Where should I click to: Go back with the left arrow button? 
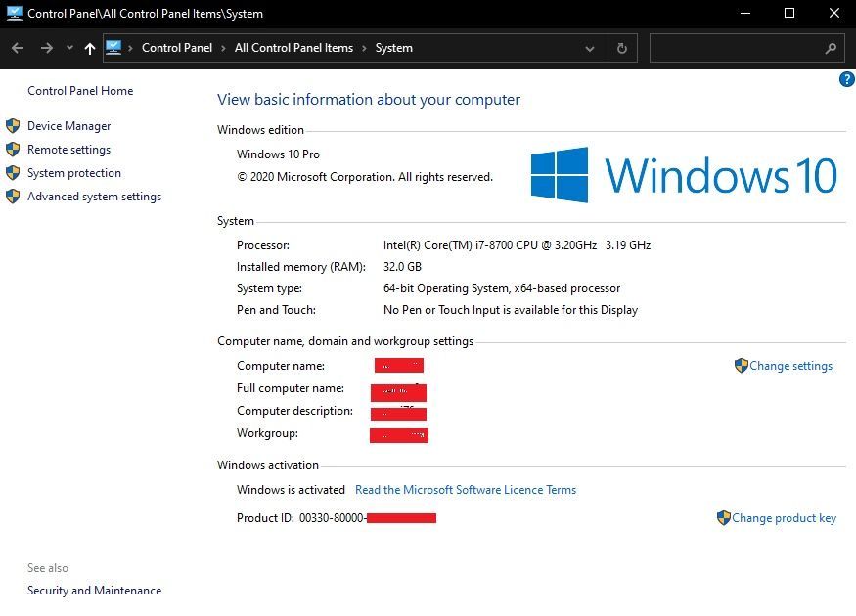coord(18,48)
